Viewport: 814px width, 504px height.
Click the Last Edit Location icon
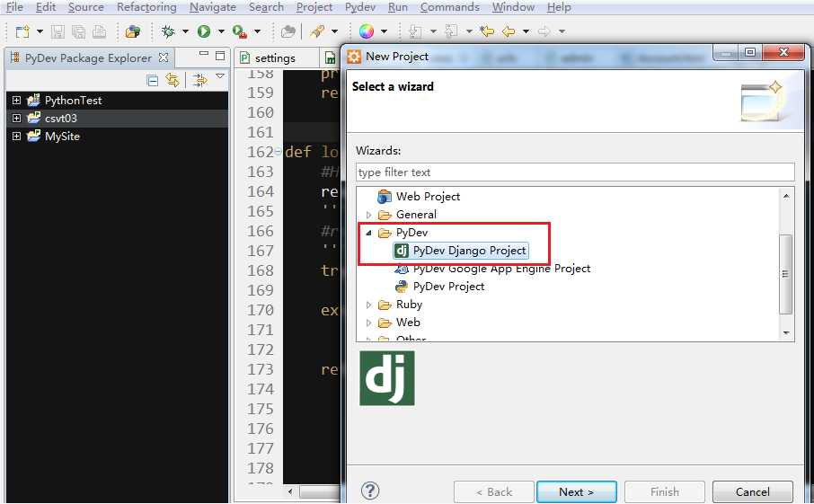point(487,31)
